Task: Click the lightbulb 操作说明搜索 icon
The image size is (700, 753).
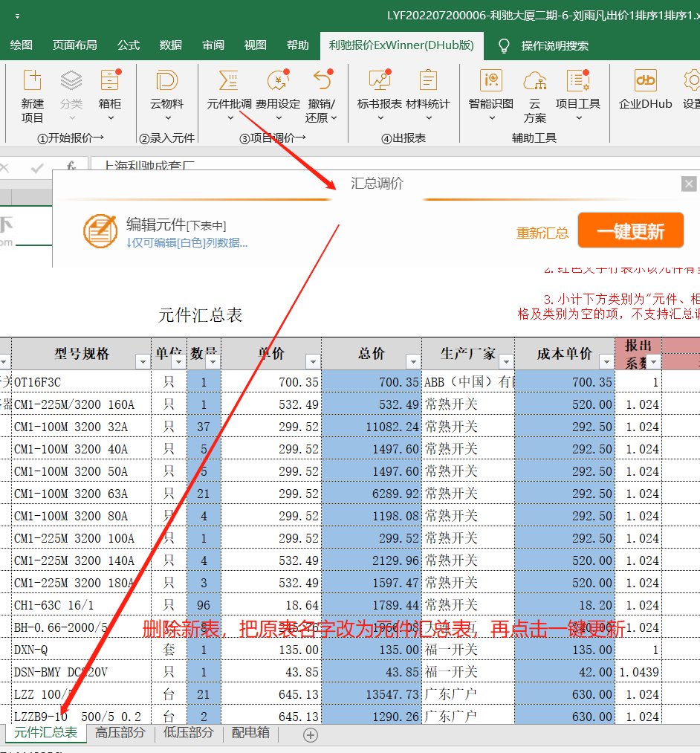Action: pos(504,46)
